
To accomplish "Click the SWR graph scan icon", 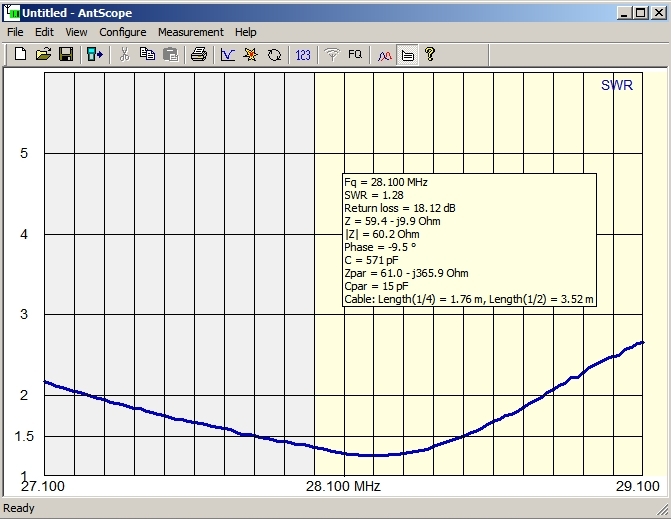I will point(228,54).
